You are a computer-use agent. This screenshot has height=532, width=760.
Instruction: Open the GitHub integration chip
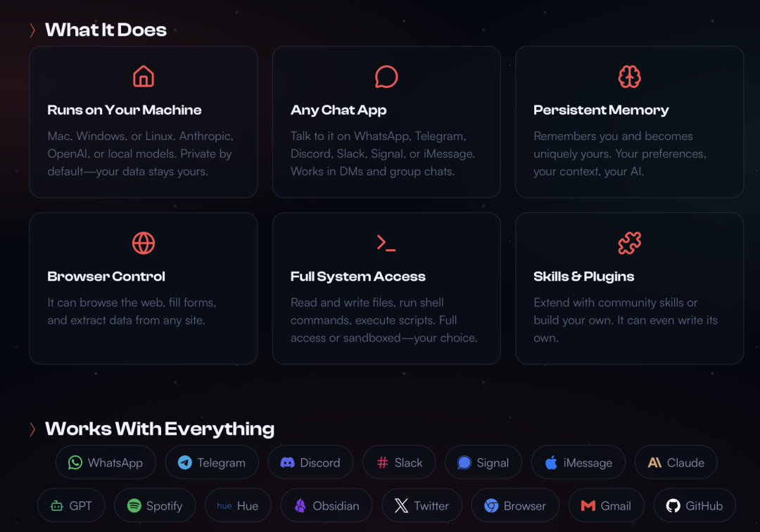695,505
